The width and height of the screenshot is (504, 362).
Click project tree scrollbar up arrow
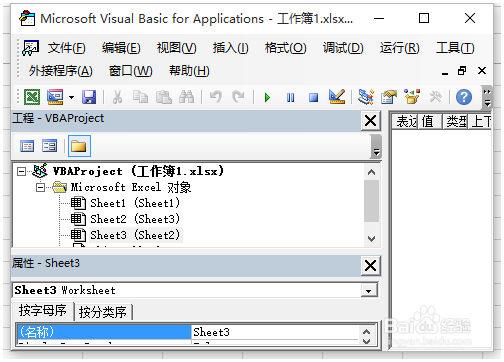click(371, 172)
